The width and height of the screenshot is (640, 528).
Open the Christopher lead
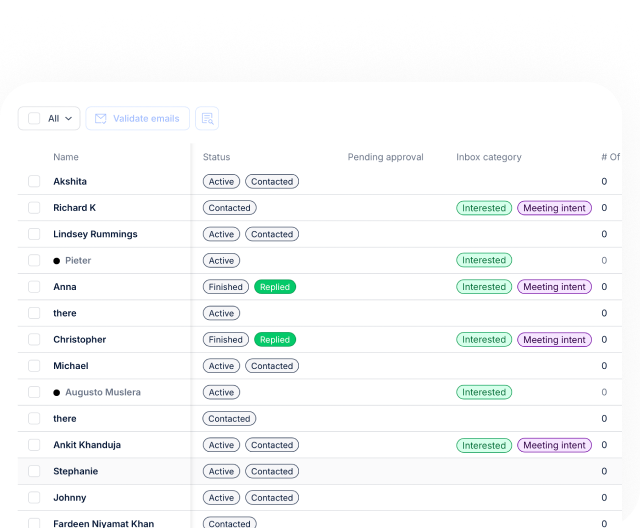click(x=80, y=339)
